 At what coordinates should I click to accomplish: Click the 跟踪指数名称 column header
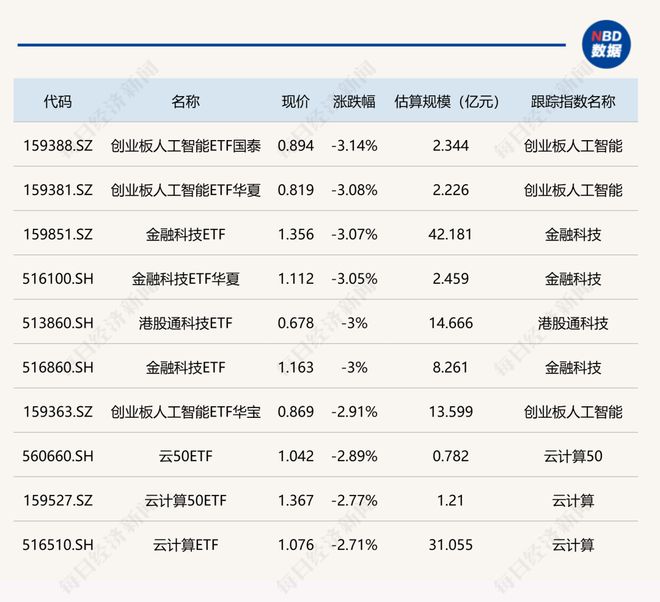[573, 101]
